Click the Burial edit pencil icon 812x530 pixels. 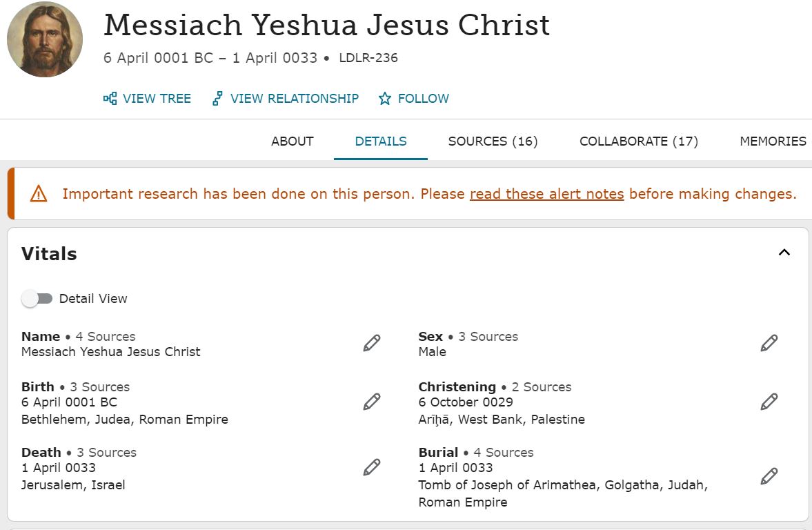[x=769, y=475]
